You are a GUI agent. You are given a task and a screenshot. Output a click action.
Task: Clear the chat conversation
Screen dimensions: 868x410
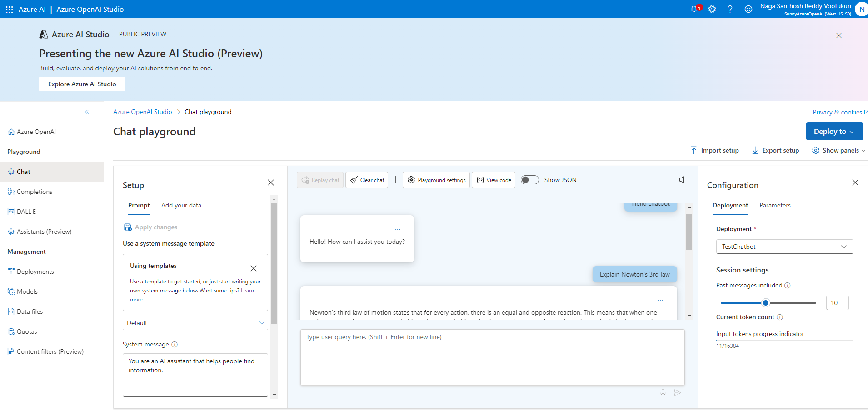click(366, 179)
